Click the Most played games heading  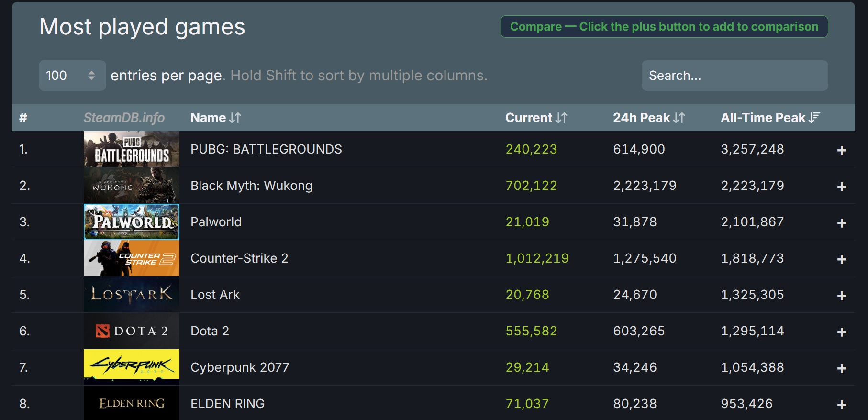point(142,27)
